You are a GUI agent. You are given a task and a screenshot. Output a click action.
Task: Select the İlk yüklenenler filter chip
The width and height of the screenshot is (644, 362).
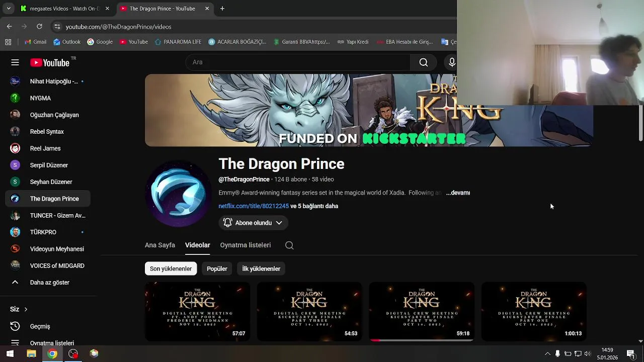click(x=261, y=268)
